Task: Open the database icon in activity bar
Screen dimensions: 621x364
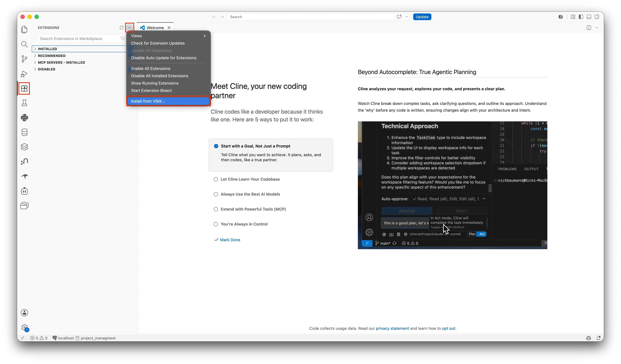Action: click(x=24, y=132)
